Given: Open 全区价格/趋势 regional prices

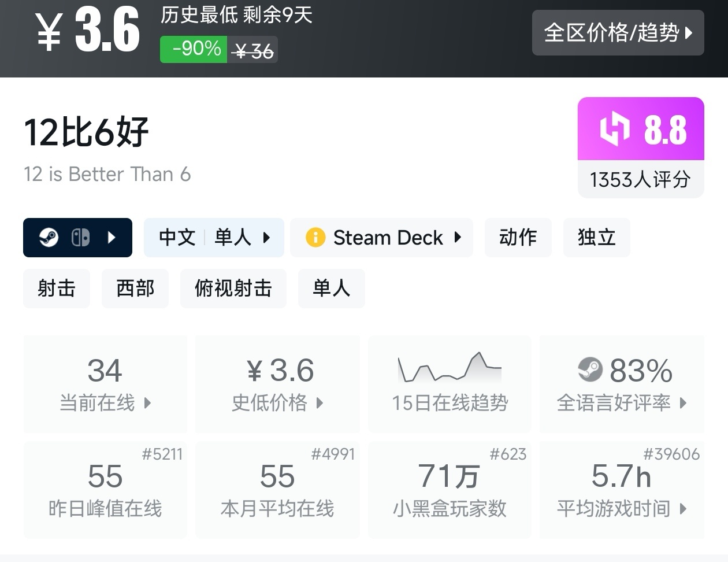Looking at the screenshot, I should click(x=618, y=33).
